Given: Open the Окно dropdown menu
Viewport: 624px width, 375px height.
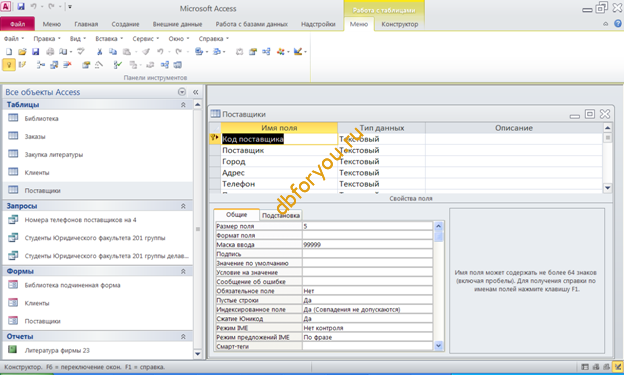Looking at the screenshot, I should click(x=179, y=39).
